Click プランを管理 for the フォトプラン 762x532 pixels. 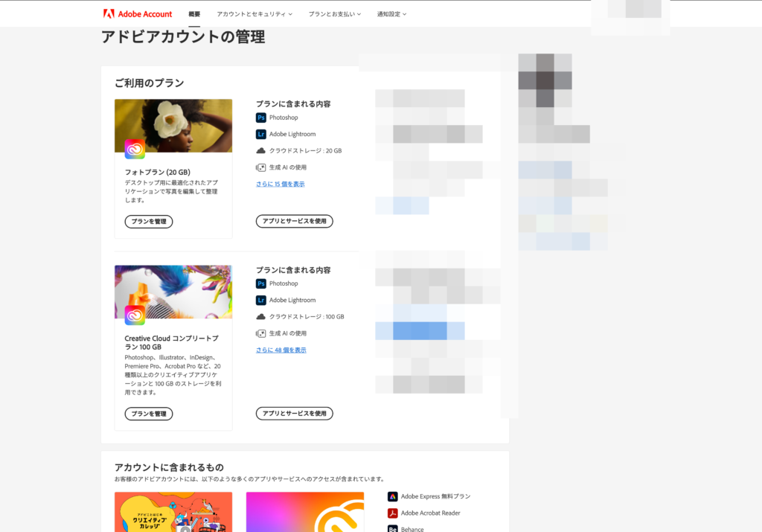149,222
